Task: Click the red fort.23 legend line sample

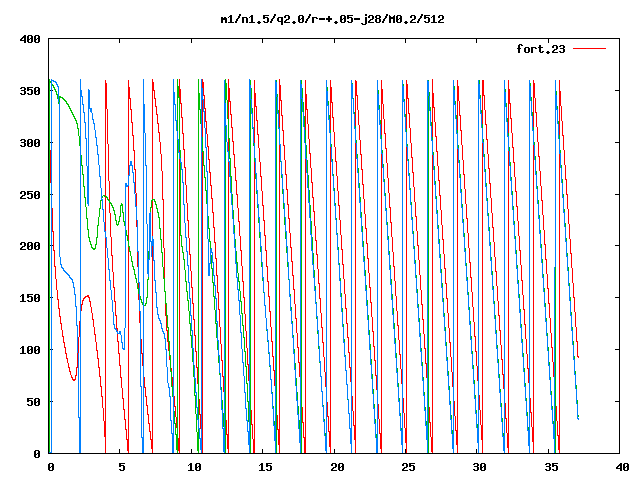Action: click(x=589, y=49)
